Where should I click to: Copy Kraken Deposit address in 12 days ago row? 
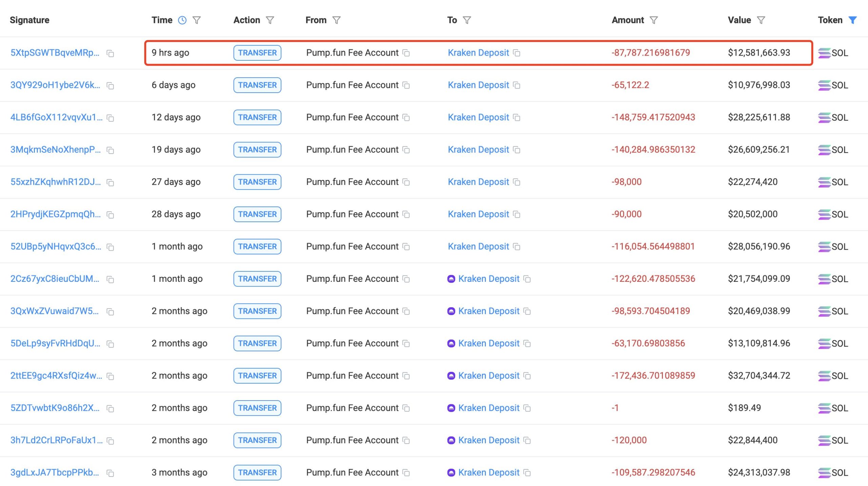coord(517,118)
